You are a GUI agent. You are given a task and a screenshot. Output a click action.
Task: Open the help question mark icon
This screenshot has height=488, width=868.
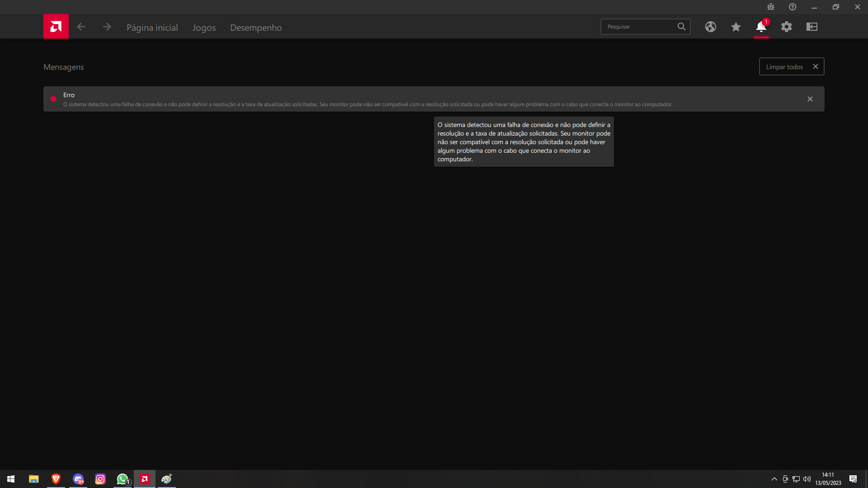click(793, 7)
